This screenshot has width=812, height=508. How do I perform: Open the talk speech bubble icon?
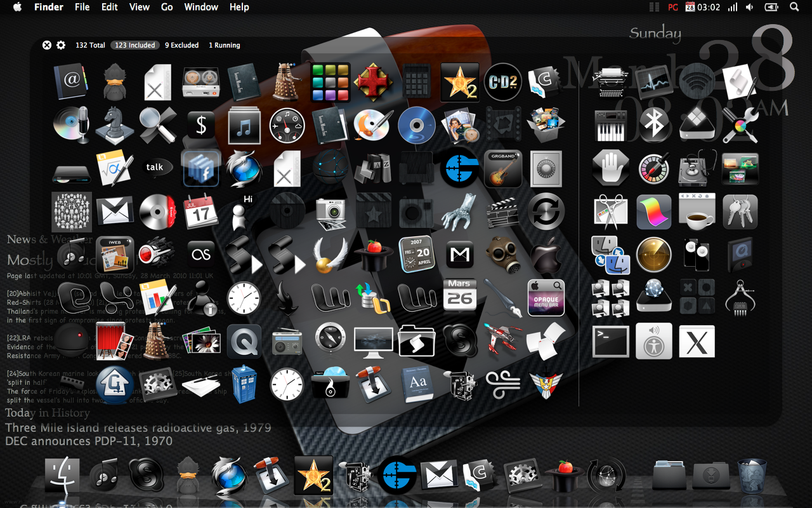click(155, 168)
